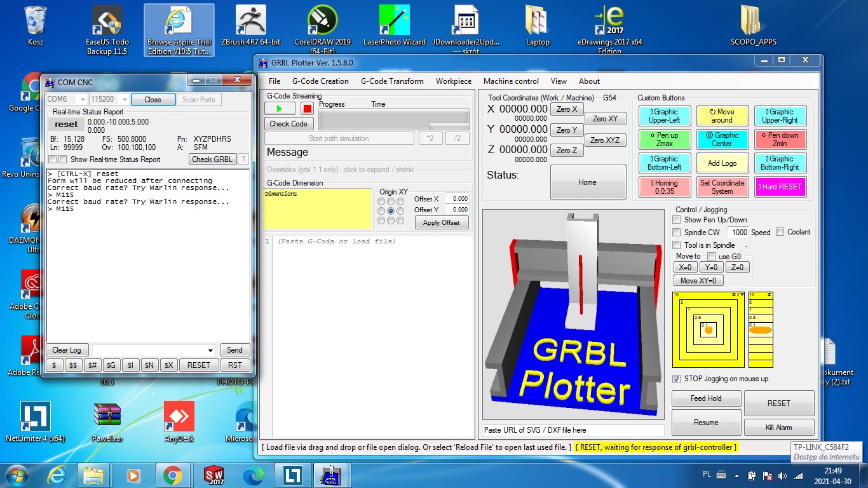868x488 pixels.
Task: Open the AnyDesk desktop icon
Action: 179,418
